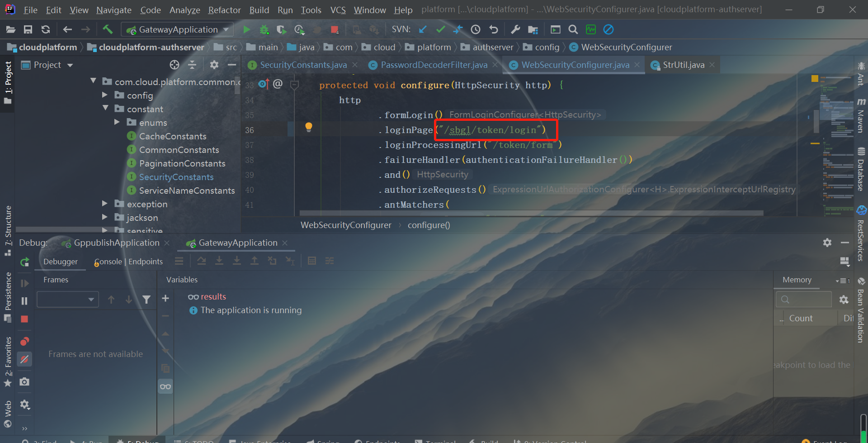Open the Navigate menu
Screen dimensions: 868x443
click(114, 10)
